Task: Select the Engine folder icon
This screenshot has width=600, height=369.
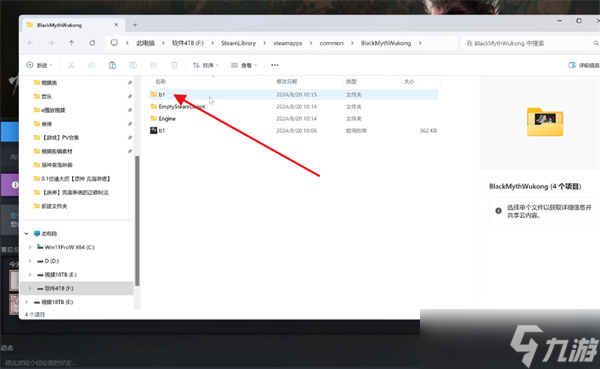Action: (154, 118)
